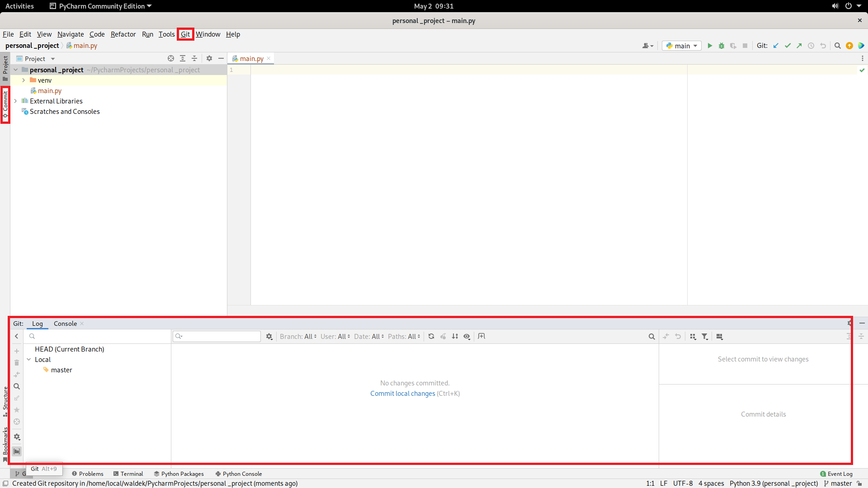Mark branch as favorite star icon
This screenshot has width=868, height=488.
tap(17, 410)
